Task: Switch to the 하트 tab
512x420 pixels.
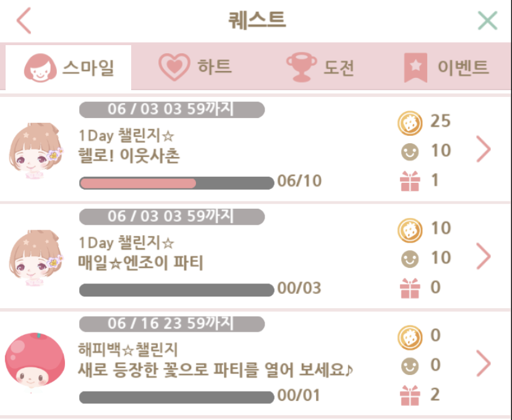Action: pyautogui.click(x=195, y=67)
